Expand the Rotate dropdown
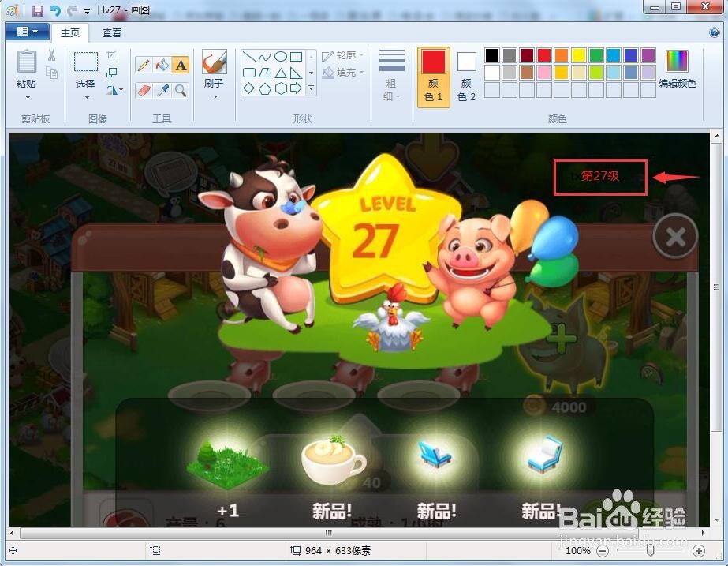Screen dimensions: 728x566 point(114,90)
